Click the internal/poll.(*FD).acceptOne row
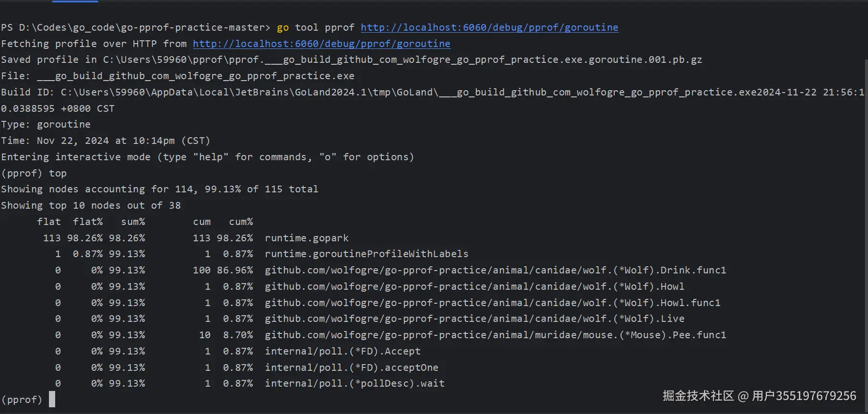868x414 pixels. click(351, 367)
